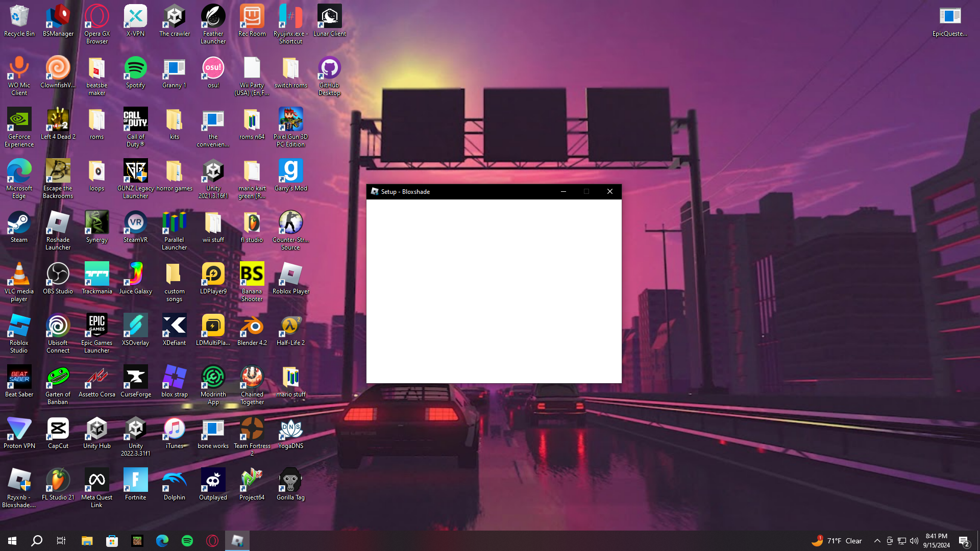Open the weather widget showing 71°F Clear
980x551 pixels.
point(837,541)
